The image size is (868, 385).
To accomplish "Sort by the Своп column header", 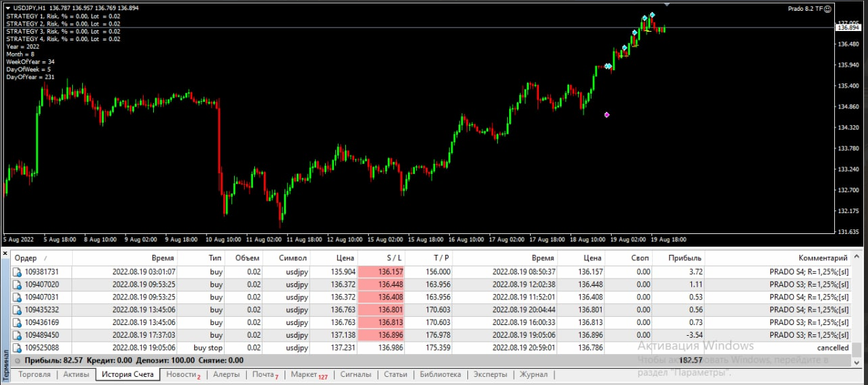I will pos(630,258).
